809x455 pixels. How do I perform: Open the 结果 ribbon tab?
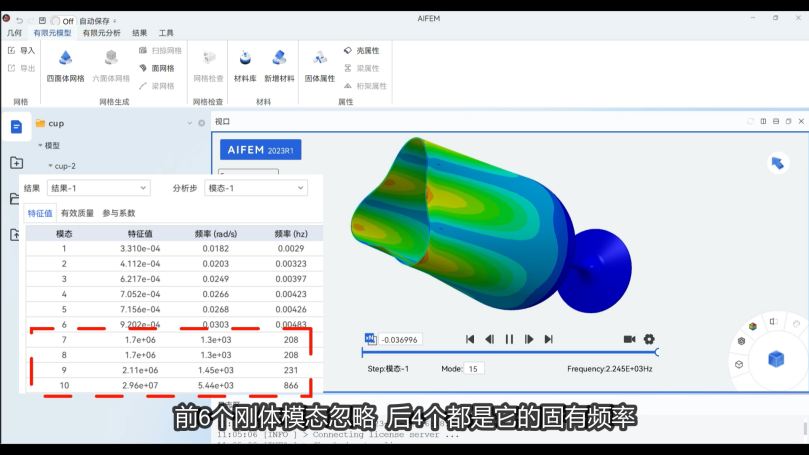click(139, 33)
